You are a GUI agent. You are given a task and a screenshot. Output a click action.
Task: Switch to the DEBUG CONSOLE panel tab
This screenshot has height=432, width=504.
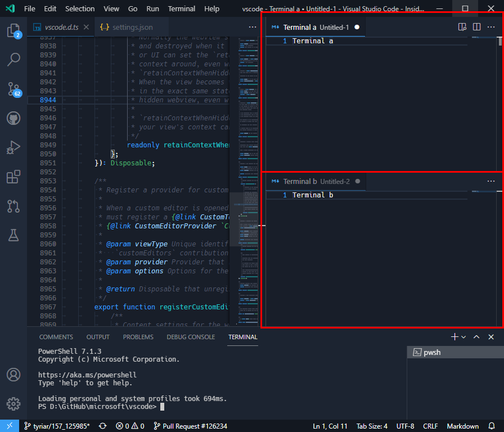[191, 337]
